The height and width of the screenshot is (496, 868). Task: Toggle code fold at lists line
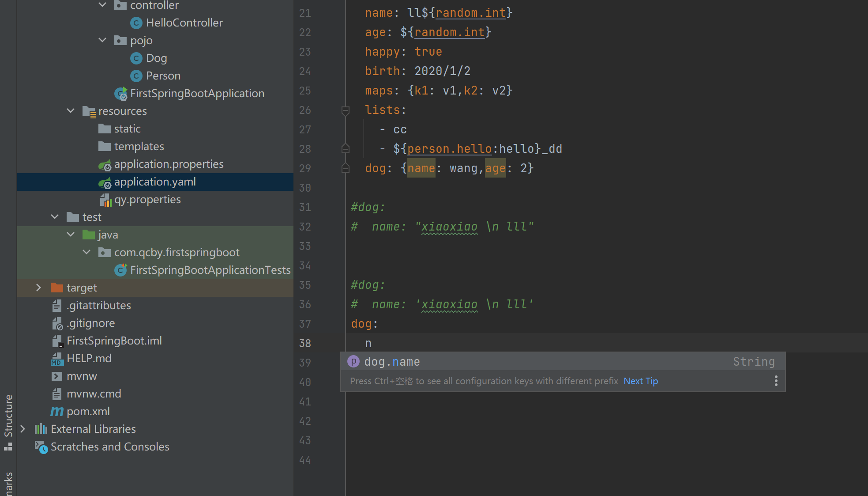(346, 110)
